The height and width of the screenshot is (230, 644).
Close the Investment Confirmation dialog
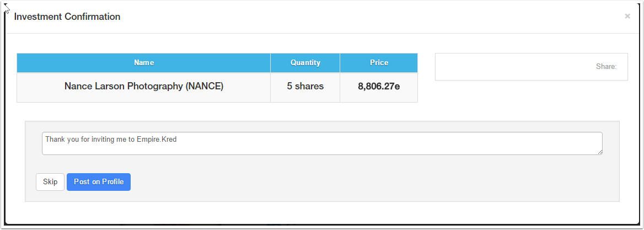(x=627, y=17)
